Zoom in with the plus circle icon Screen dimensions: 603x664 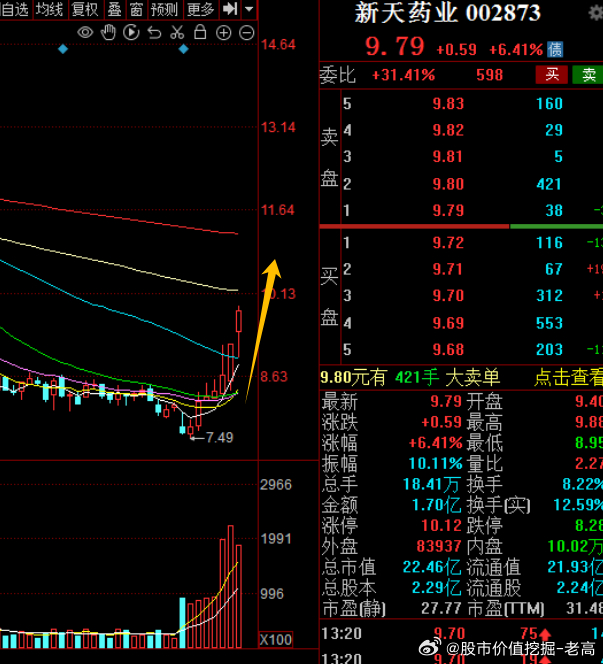tap(223, 33)
